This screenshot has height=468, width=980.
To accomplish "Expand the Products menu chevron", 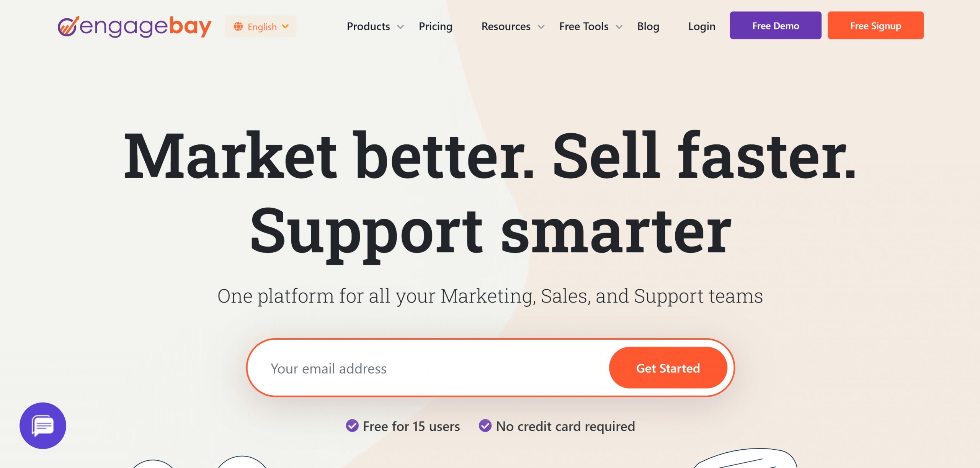I will coord(400,27).
